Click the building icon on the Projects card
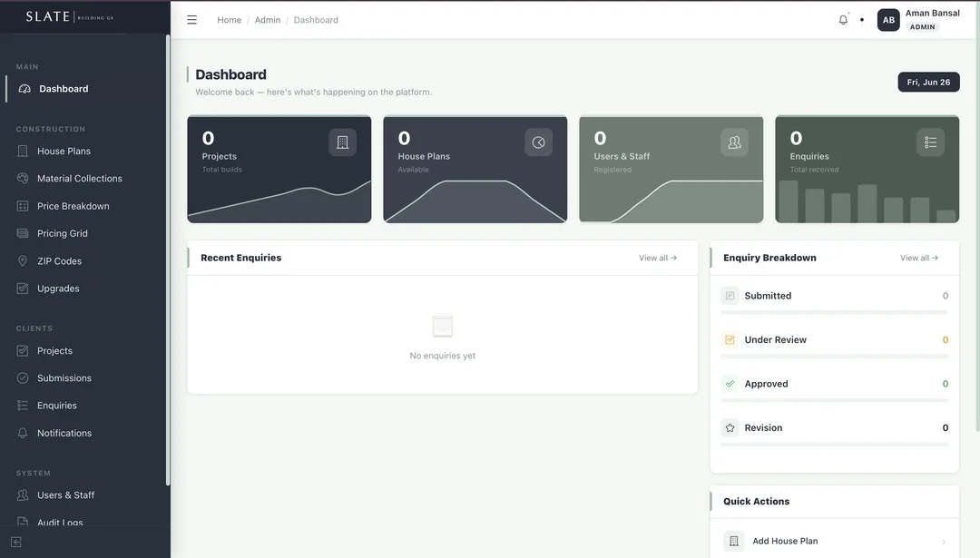This screenshot has width=980, height=558. point(342,142)
